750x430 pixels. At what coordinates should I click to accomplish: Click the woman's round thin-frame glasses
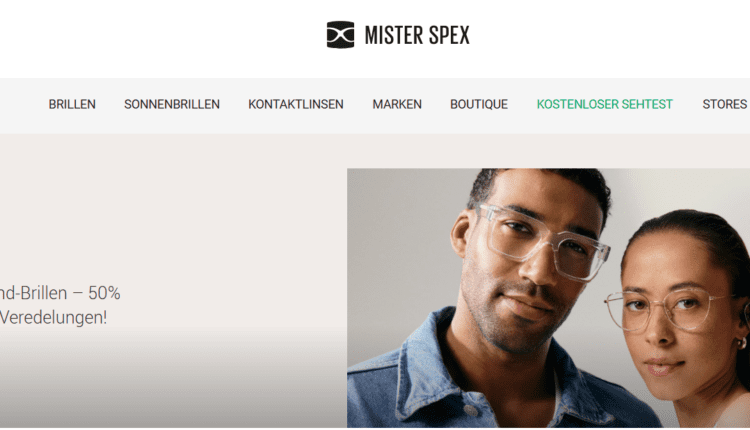coord(670,309)
